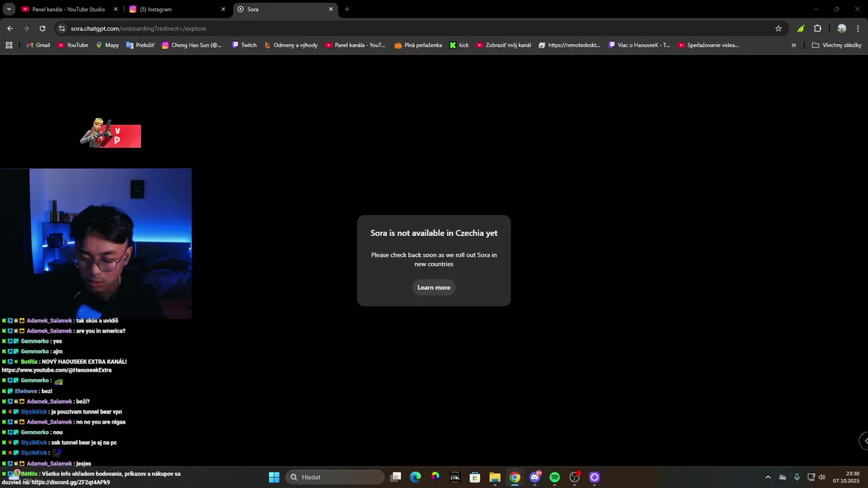Open the Gmail bookmark
This screenshot has width=868, height=488.
(x=38, y=45)
